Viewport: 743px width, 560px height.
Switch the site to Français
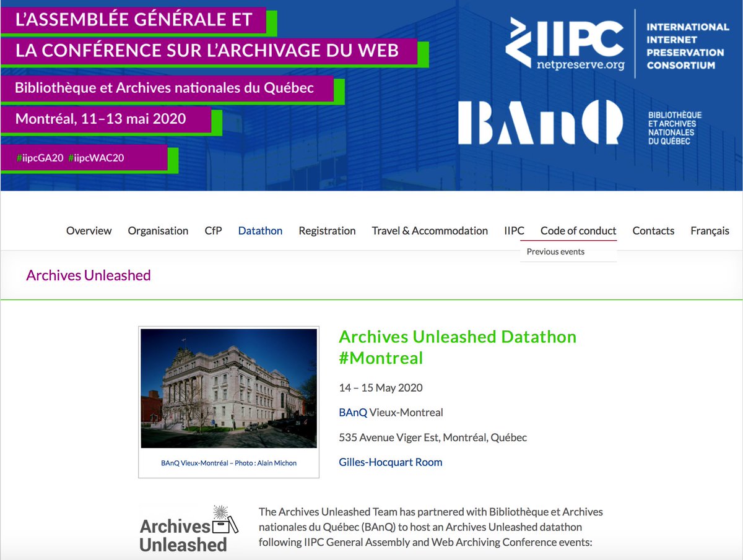coord(710,231)
